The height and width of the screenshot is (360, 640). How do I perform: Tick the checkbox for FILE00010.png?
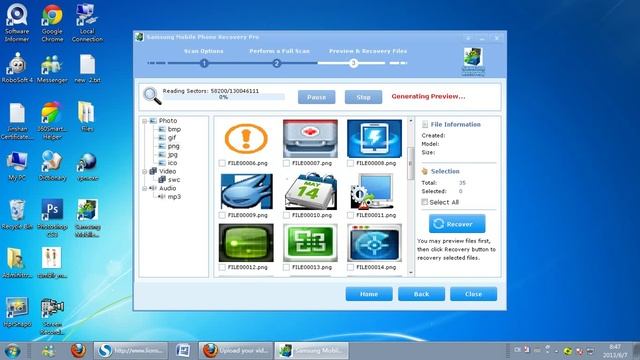[x=286, y=215]
